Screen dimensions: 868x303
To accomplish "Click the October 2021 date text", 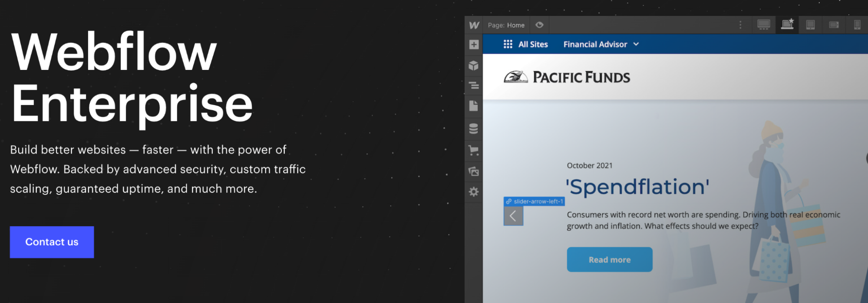I will pyautogui.click(x=590, y=165).
